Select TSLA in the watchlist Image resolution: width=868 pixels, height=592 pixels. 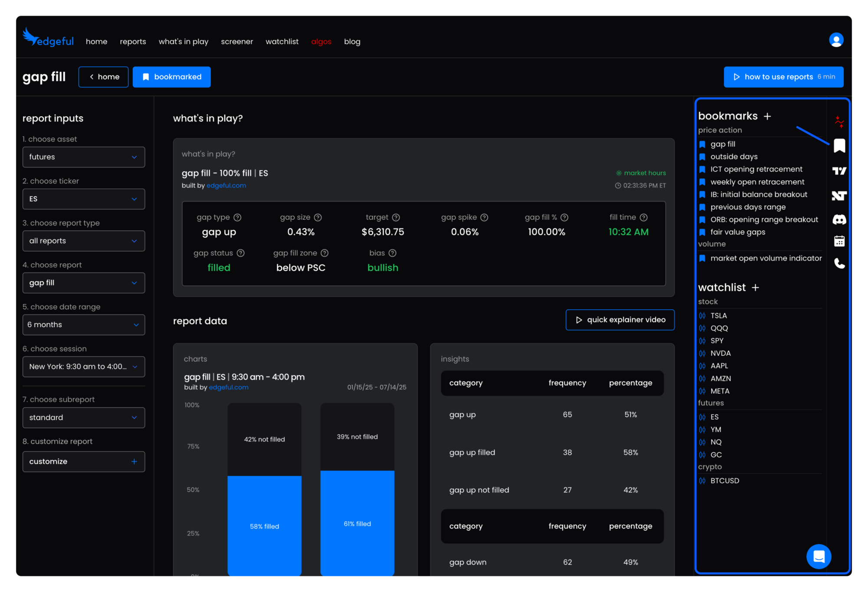point(718,316)
